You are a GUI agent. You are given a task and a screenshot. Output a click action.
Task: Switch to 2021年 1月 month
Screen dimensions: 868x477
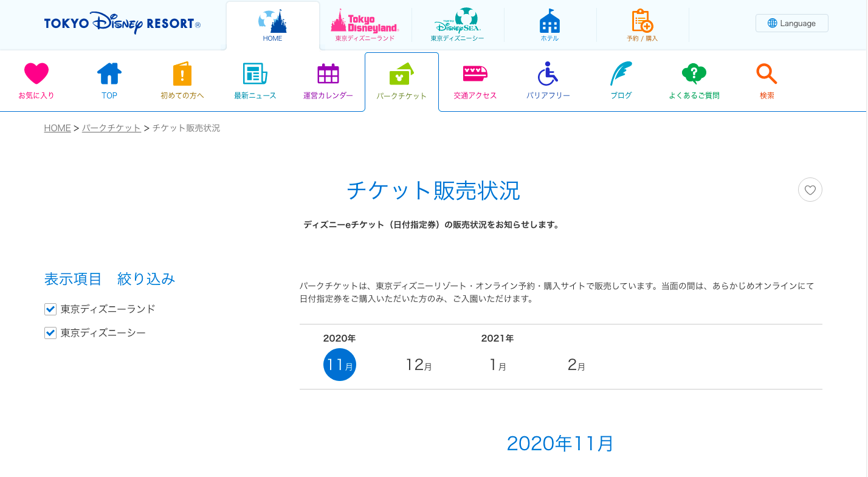pyautogui.click(x=498, y=365)
